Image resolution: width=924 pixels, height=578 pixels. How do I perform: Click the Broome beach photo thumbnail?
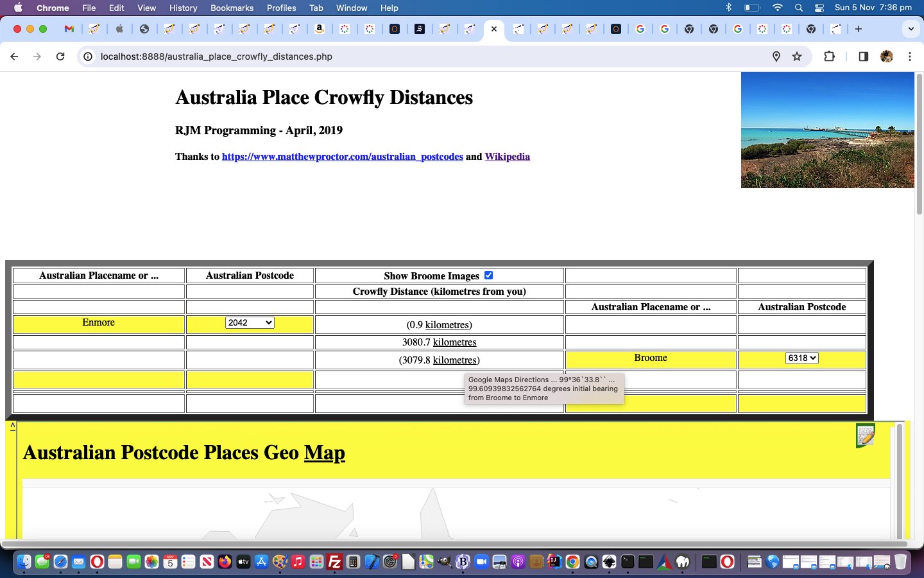click(x=827, y=130)
